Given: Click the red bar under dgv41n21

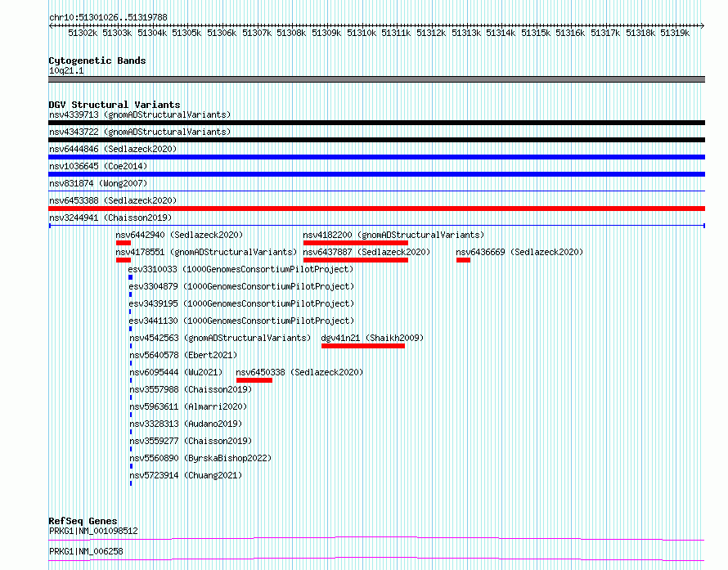Looking at the screenshot, I should coord(363,346).
